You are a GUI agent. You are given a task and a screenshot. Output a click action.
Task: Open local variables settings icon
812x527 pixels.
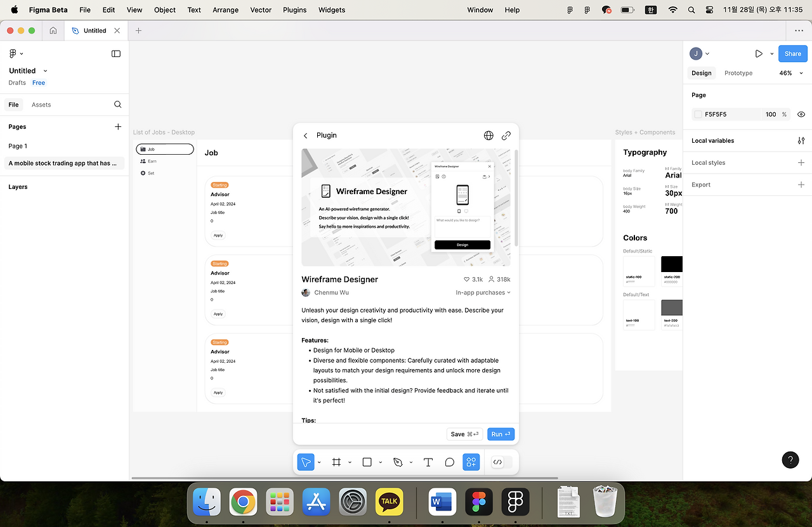tap(801, 141)
